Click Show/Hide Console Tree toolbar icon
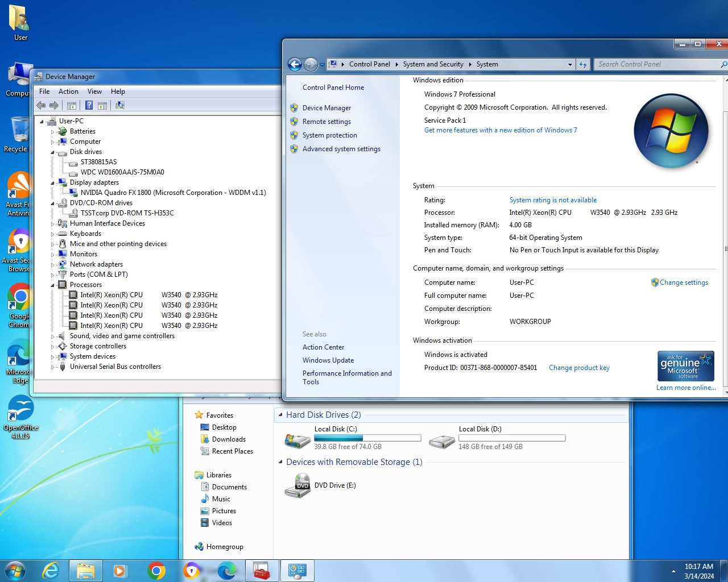The height and width of the screenshot is (582, 728). 72,105
